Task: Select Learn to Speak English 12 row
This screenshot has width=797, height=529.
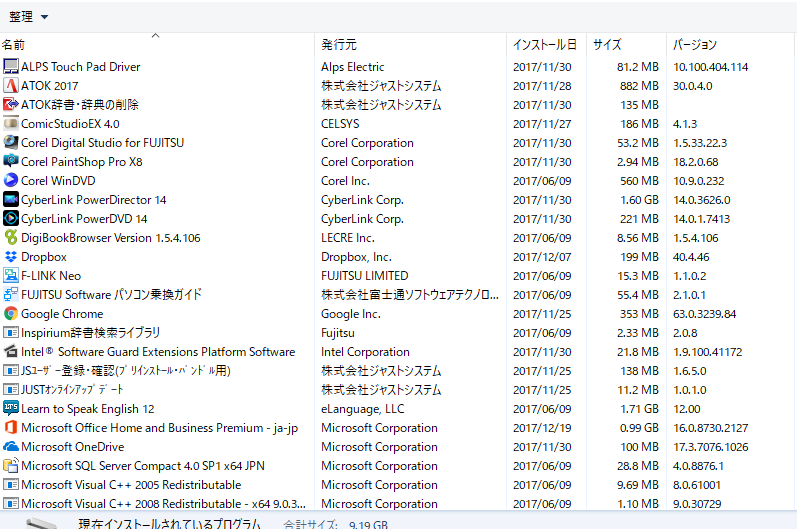Action: coord(87,409)
